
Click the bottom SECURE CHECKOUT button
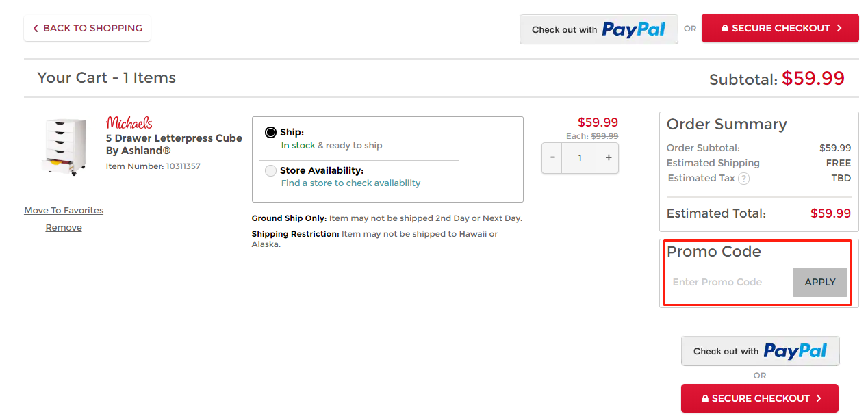759,398
